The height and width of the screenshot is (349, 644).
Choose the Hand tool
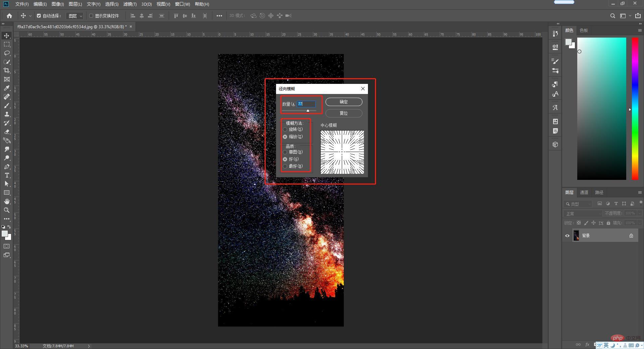[7, 201]
